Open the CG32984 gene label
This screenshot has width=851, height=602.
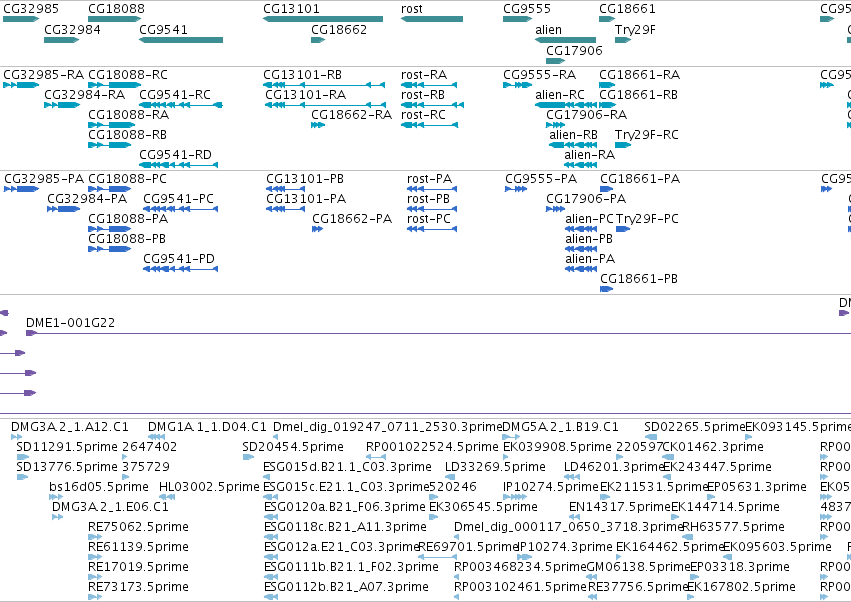[72, 29]
